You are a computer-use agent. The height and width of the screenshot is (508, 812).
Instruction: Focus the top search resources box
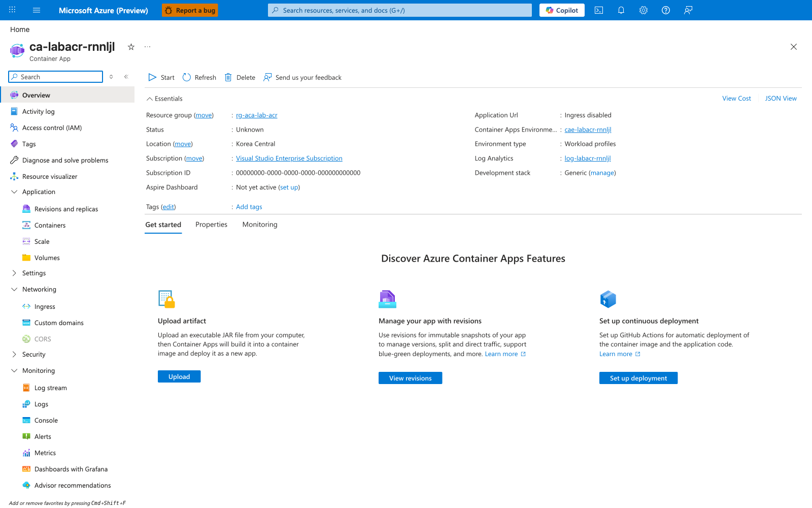click(x=400, y=10)
